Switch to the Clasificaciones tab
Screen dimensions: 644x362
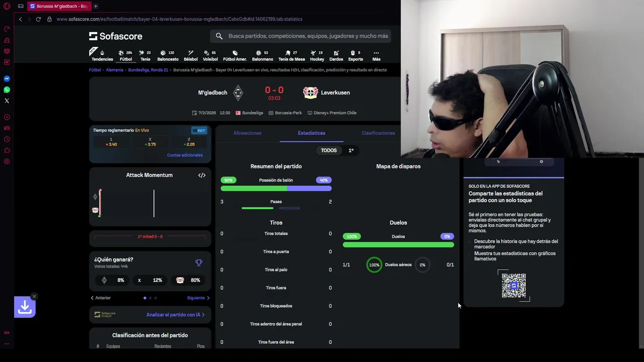coord(378,133)
